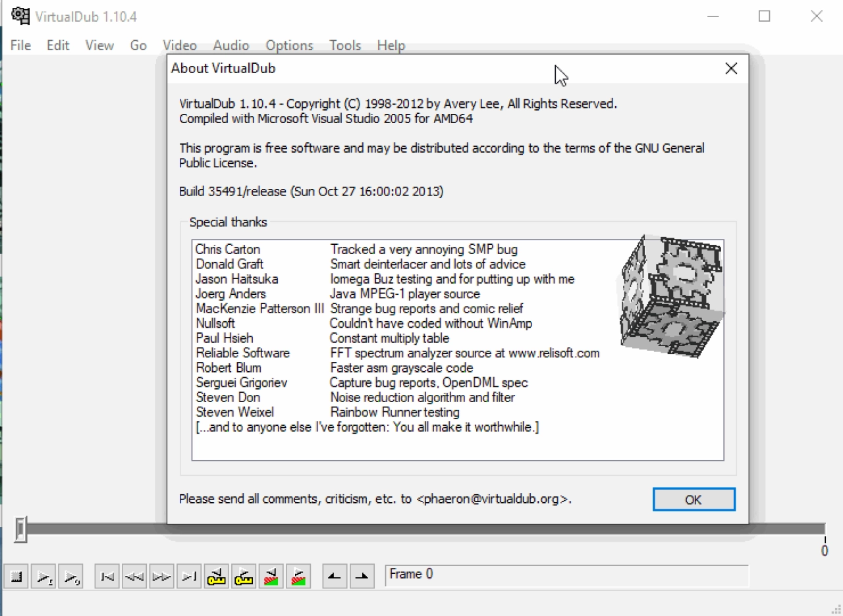Open the Tools menu

(x=345, y=45)
